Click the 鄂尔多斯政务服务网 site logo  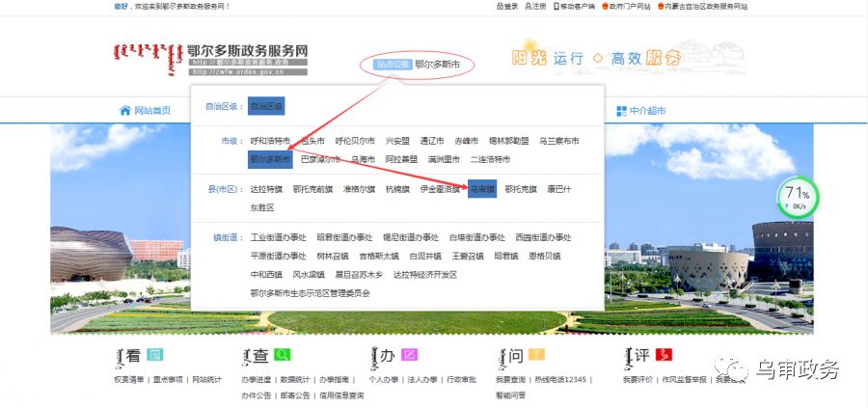210,58
